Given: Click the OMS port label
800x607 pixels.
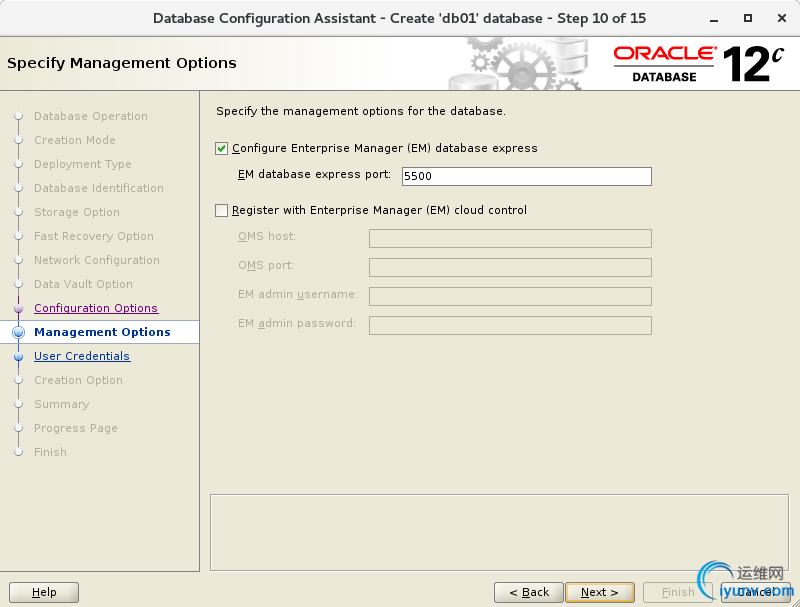Looking at the screenshot, I should click(x=266, y=266).
